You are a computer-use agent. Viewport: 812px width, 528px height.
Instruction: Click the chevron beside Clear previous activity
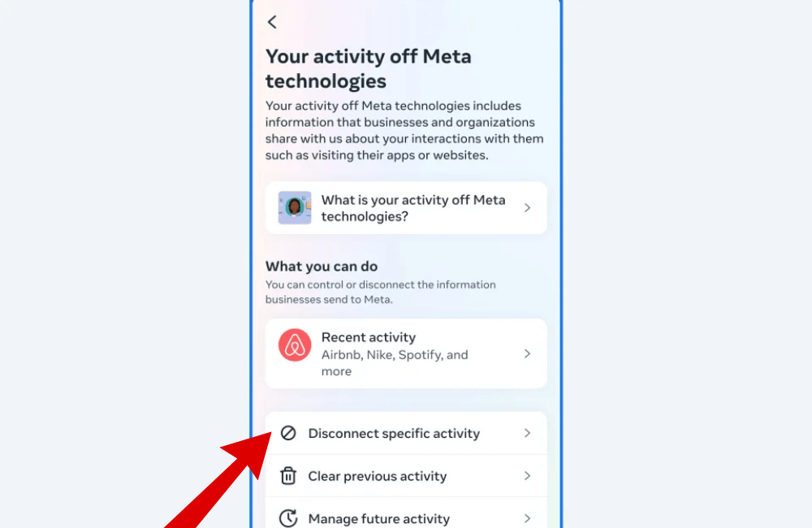click(x=528, y=476)
